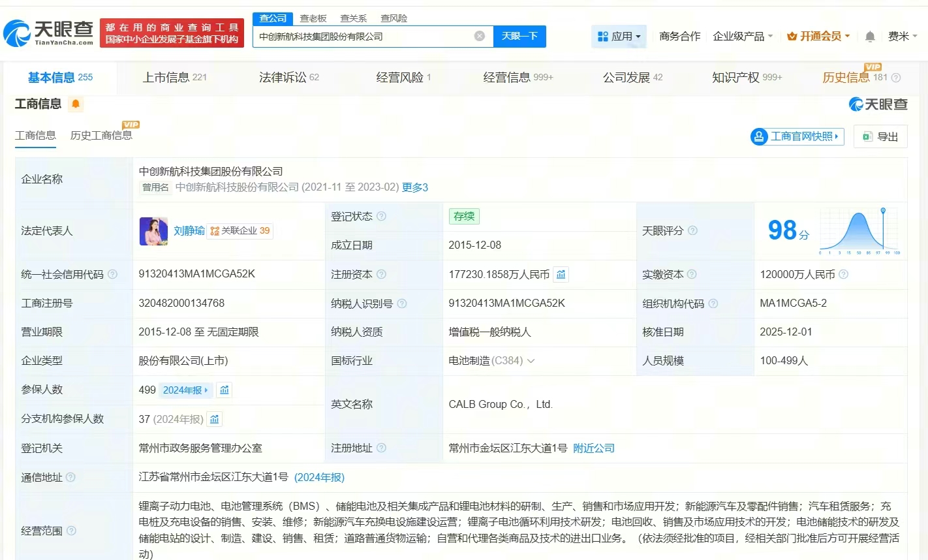Click the 天眼一下 search button
This screenshot has width=928, height=560.
[x=519, y=37]
